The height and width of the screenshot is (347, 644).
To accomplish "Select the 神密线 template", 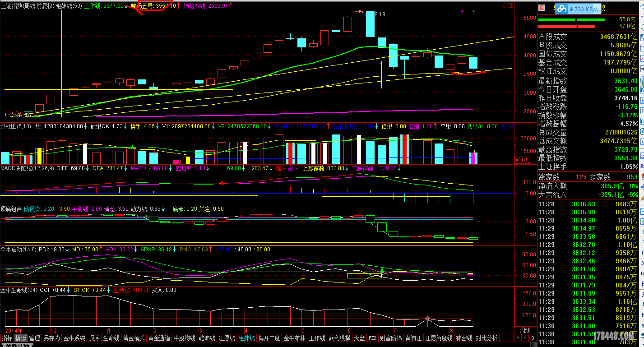I will [x=463, y=338].
